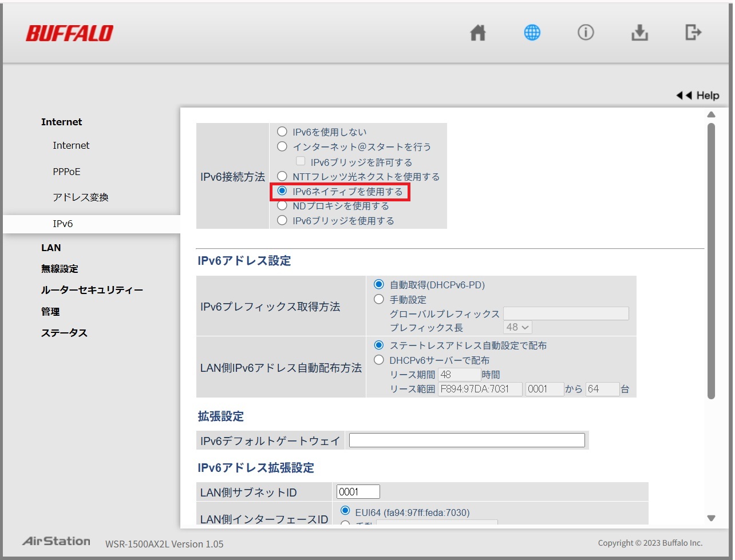Open 管理 sidebar section

coord(50,312)
